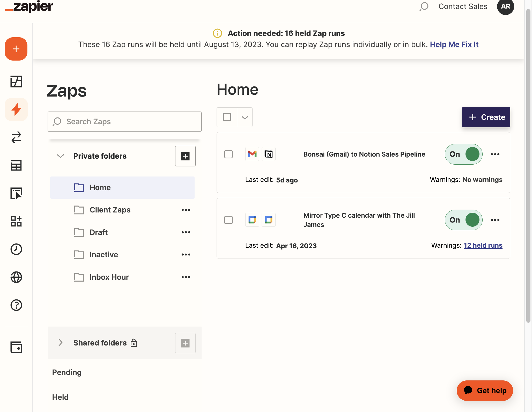Viewport: 532px width, 412px height.
Task: Open Zap History clock icon
Action: click(x=16, y=249)
